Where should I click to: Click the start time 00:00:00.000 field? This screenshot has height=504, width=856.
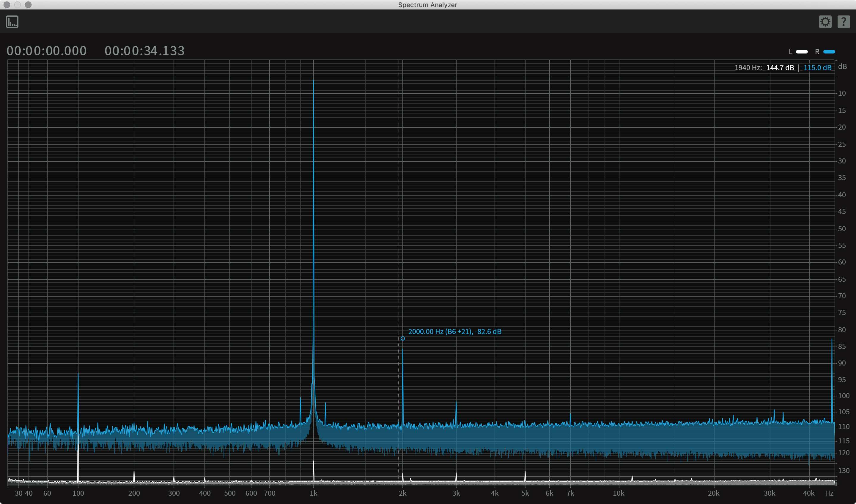(47, 51)
